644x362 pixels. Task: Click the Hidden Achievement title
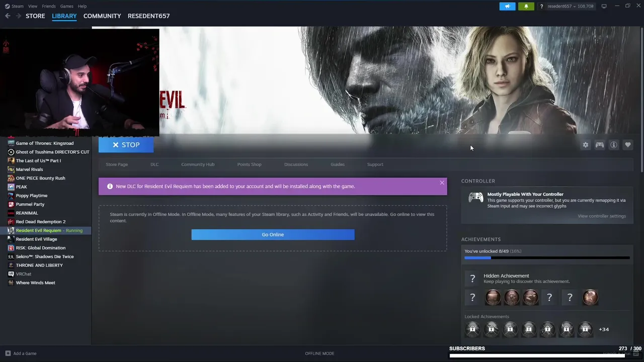pos(506,276)
